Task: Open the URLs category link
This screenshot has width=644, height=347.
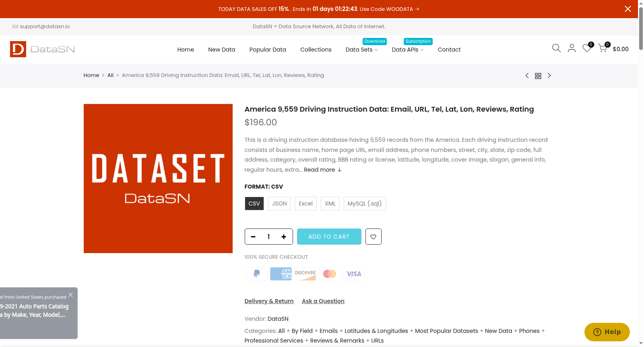Action: (x=378, y=341)
